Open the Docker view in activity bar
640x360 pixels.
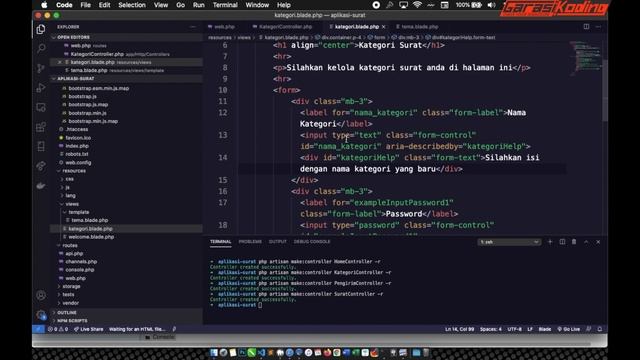41,186
